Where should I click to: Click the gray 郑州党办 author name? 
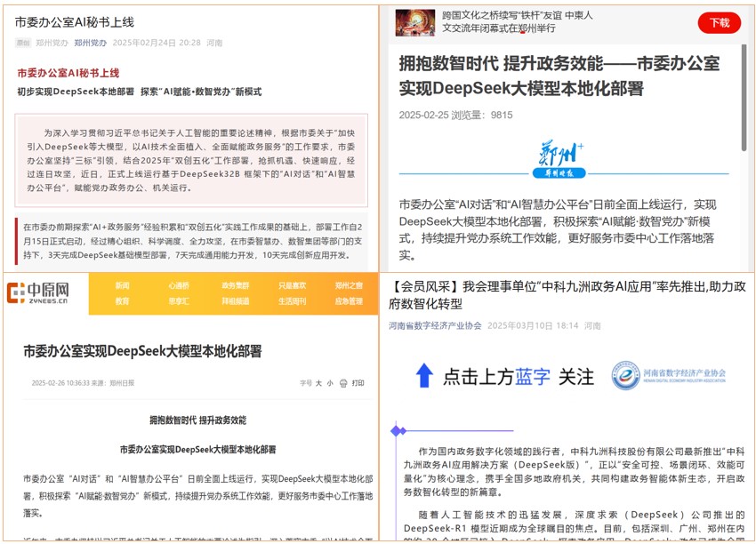(52, 43)
